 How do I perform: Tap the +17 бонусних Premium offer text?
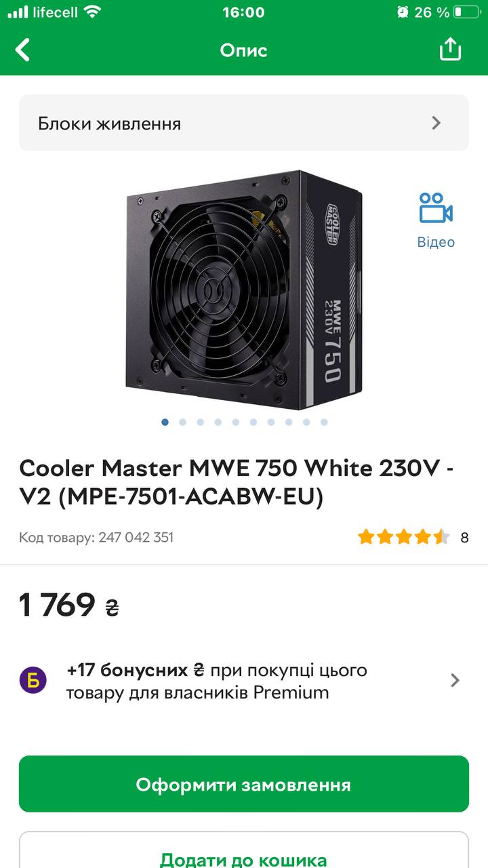point(217,681)
